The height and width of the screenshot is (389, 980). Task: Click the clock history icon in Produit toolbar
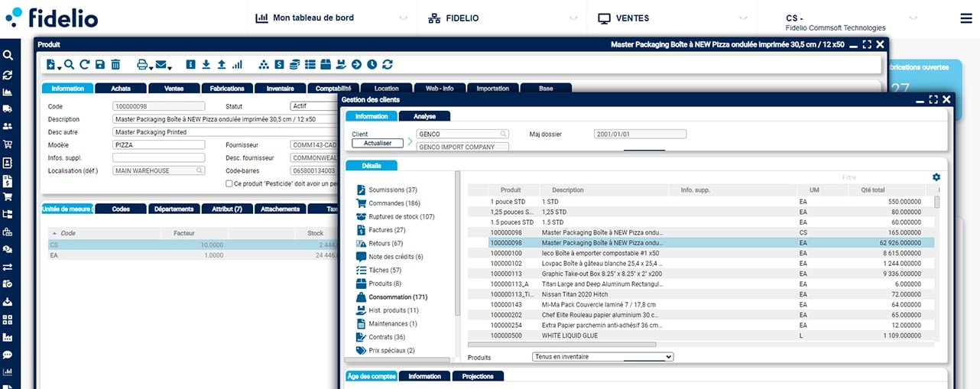372,64
